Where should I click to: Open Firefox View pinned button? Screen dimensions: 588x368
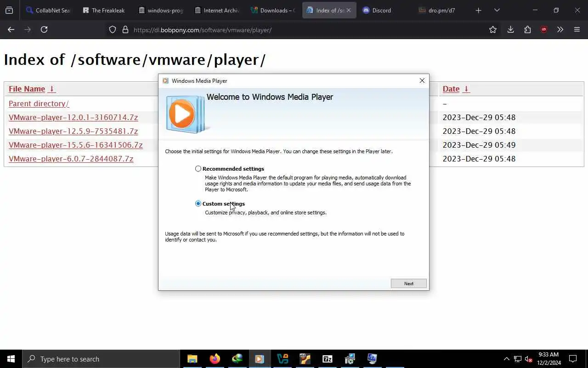tap(9, 10)
